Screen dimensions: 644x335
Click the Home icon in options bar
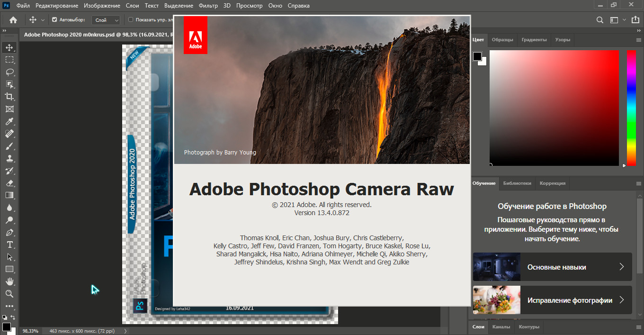(x=13, y=20)
